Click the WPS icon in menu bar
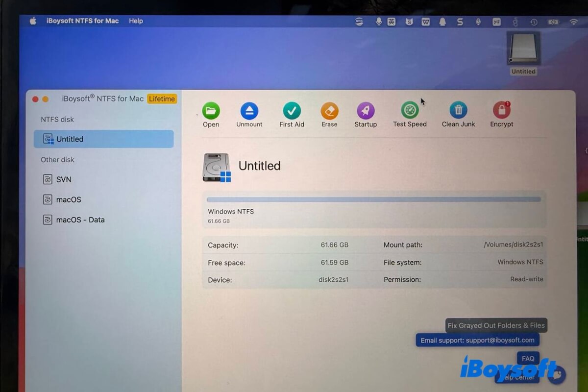The image size is (588, 392). 426,22
